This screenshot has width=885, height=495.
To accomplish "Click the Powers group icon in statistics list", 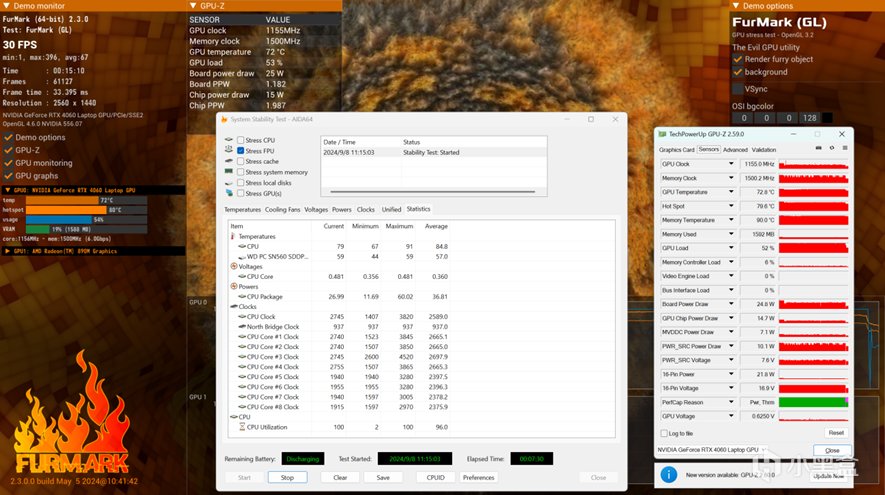I will pos(234,286).
